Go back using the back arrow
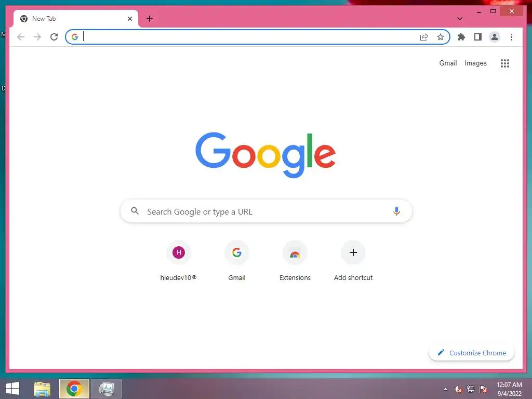The height and width of the screenshot is (399, 532). tap(21, 37)
